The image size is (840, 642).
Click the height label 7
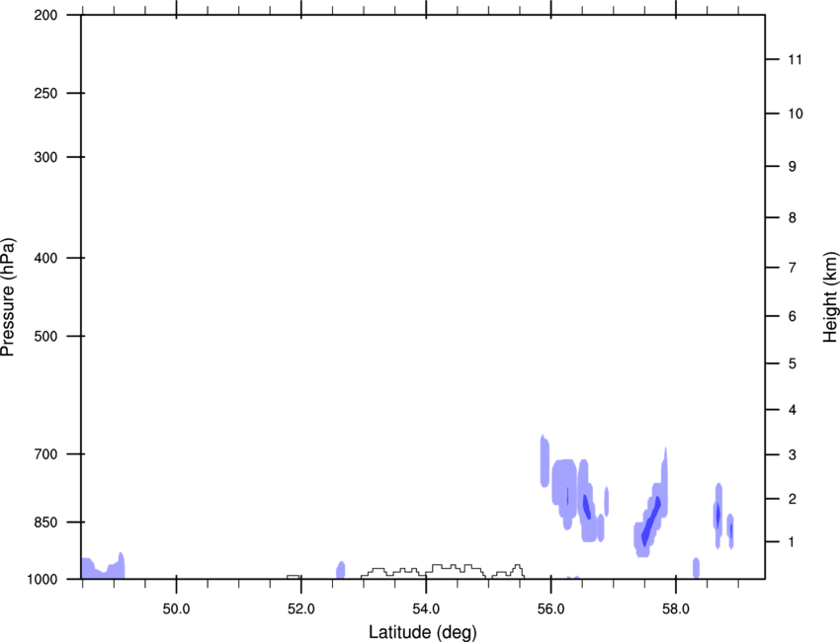point(793,268)
